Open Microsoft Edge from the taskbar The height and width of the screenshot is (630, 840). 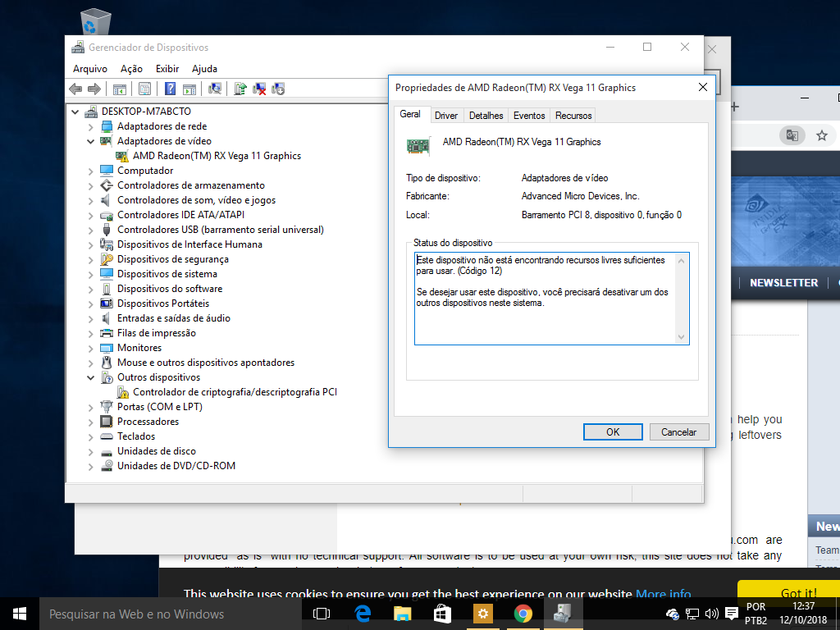[x=363, y=614]
